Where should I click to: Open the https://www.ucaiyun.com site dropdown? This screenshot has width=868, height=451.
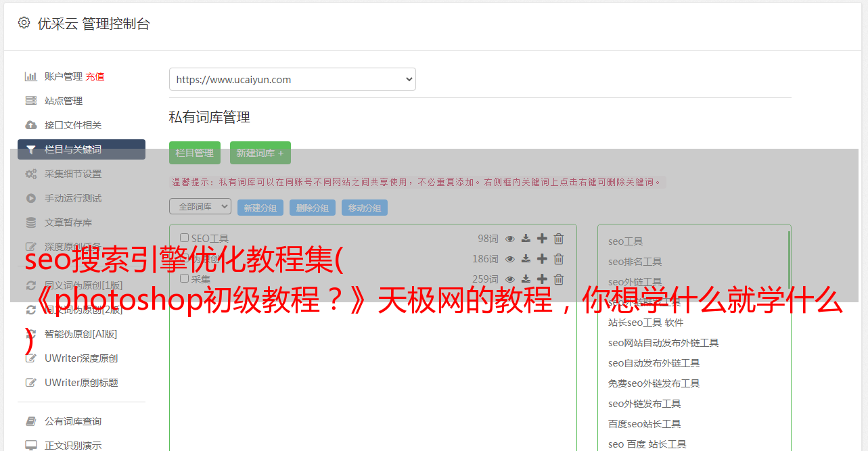coord(292,79)
